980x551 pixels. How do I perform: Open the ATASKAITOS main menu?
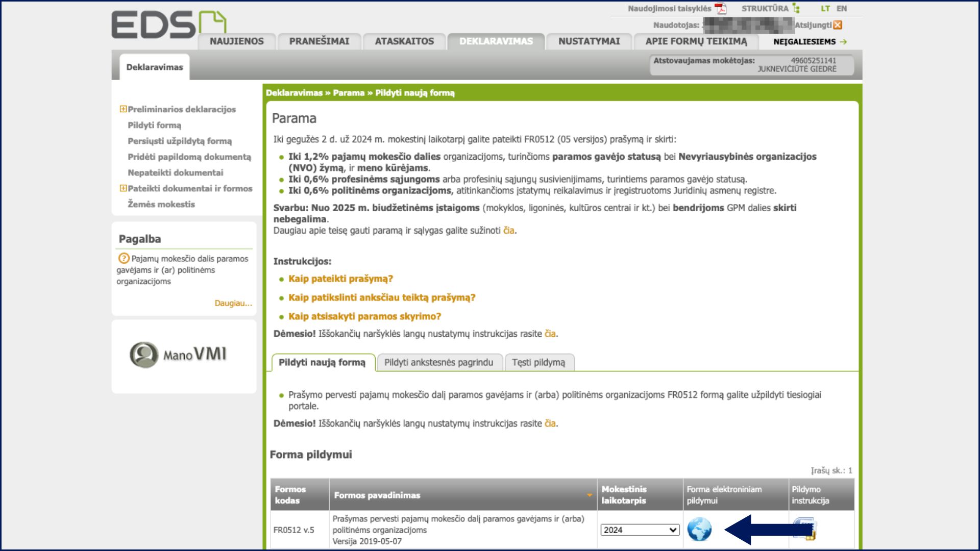[x=404, y=41]
